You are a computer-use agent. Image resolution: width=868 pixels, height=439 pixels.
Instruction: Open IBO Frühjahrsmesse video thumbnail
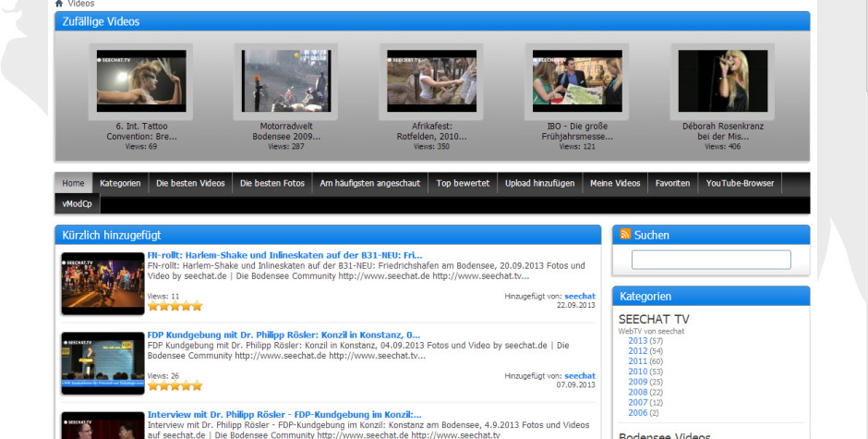tap(577, 81)
